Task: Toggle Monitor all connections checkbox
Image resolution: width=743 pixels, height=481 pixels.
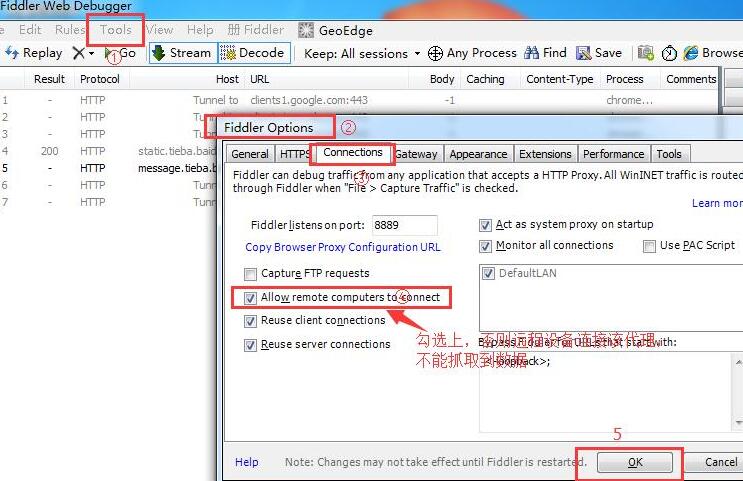Action: [485, 246]
